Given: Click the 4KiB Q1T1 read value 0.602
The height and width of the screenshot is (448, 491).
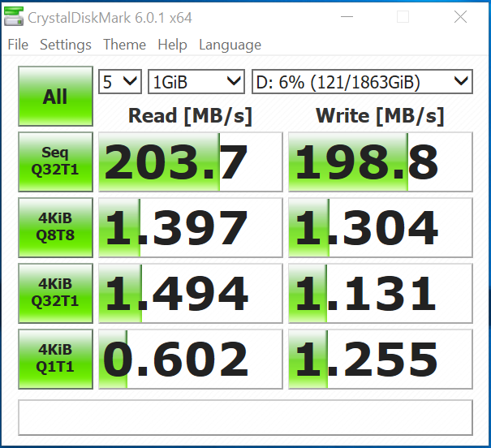Looking at the screenshot, I should [x=191, y=359].
